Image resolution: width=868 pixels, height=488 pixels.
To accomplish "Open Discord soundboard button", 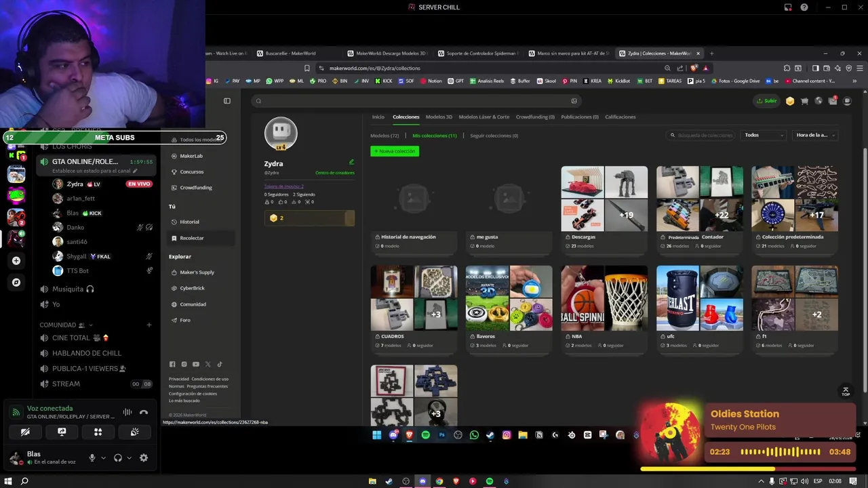I will pyautogui.click(x=135, y=432).
